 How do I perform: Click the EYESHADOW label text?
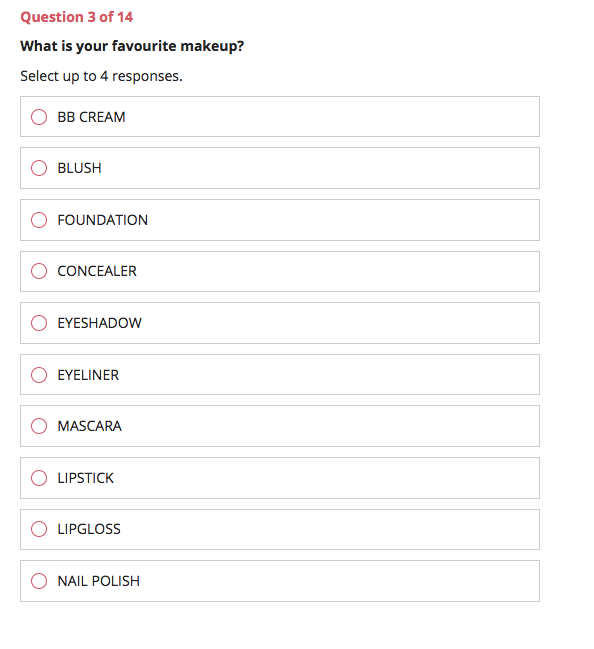click(x=99, y=323)
